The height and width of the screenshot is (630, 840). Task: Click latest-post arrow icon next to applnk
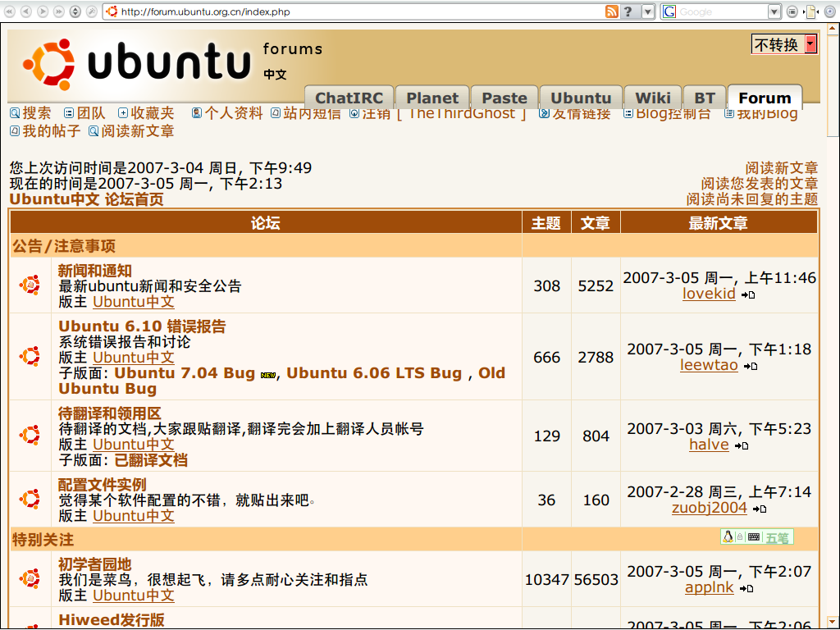click(746, 588)
